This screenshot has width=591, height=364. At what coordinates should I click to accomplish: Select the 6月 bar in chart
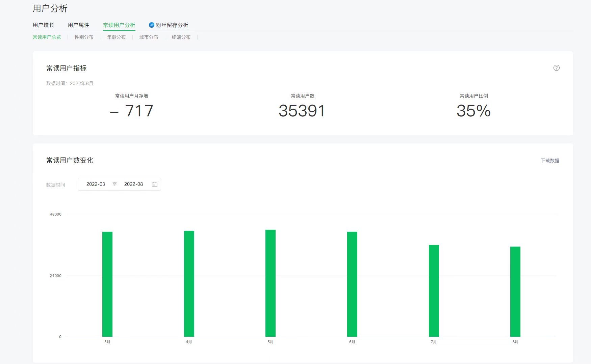click(x=352, y=284)
